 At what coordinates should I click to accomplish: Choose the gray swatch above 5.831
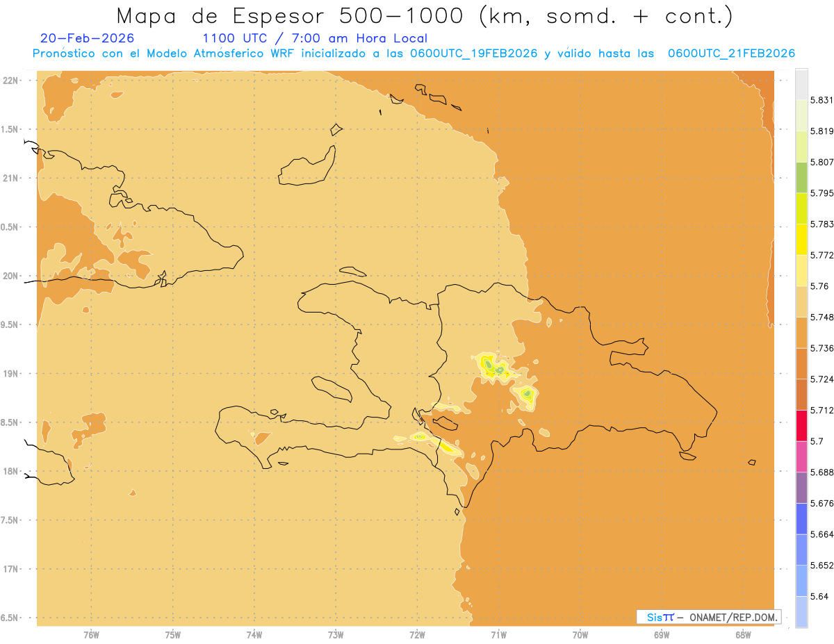pos(801,84)
